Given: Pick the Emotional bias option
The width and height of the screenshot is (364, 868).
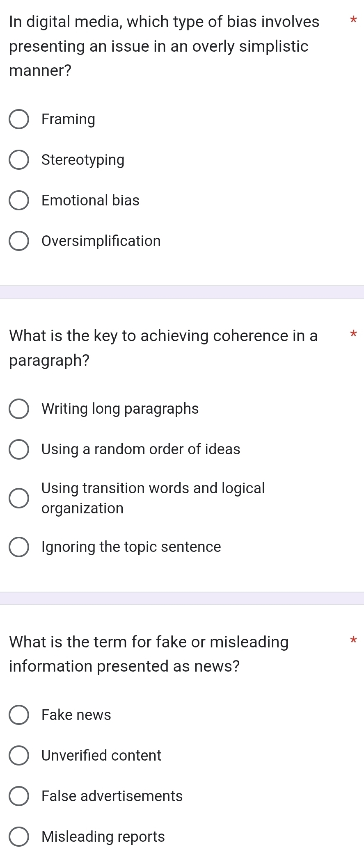Looking at the screenshot, I should pyautogui.click(x=19, y=200).
